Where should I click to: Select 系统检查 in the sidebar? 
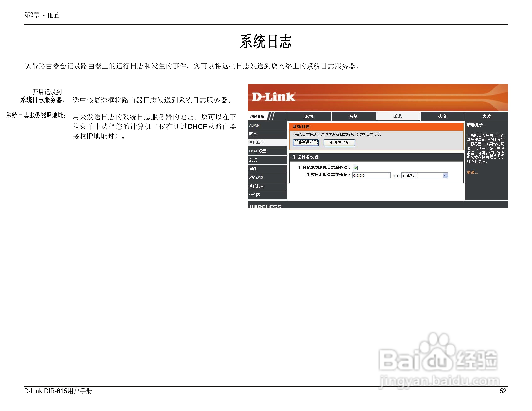pyautogui.click(x=257, y=186)
